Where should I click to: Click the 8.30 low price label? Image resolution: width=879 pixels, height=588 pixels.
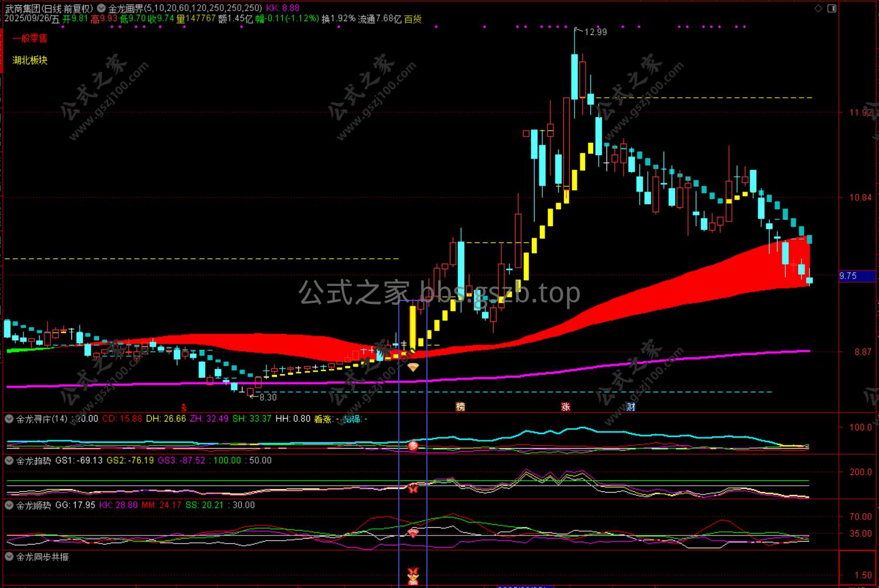268,397
